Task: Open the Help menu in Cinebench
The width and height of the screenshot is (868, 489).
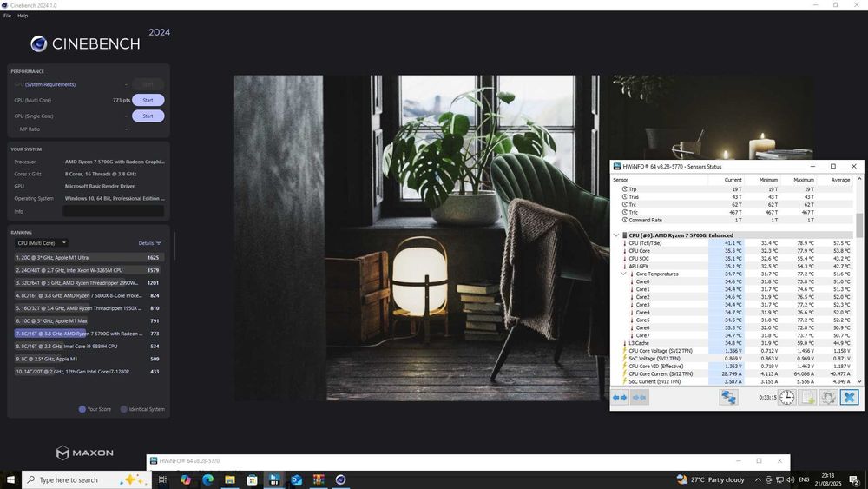Action: tap(23, 16)
